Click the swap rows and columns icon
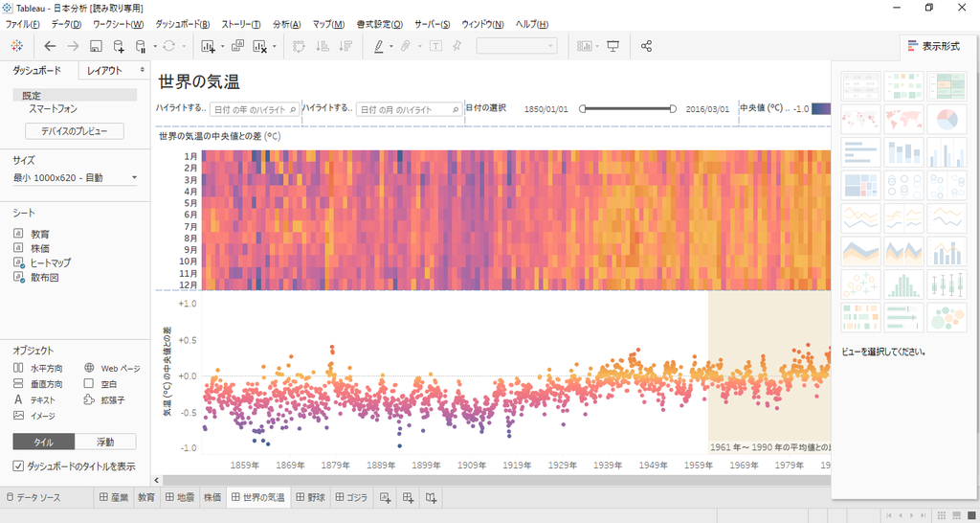Viewport: 980px width, 523px height. coord(300,46)
